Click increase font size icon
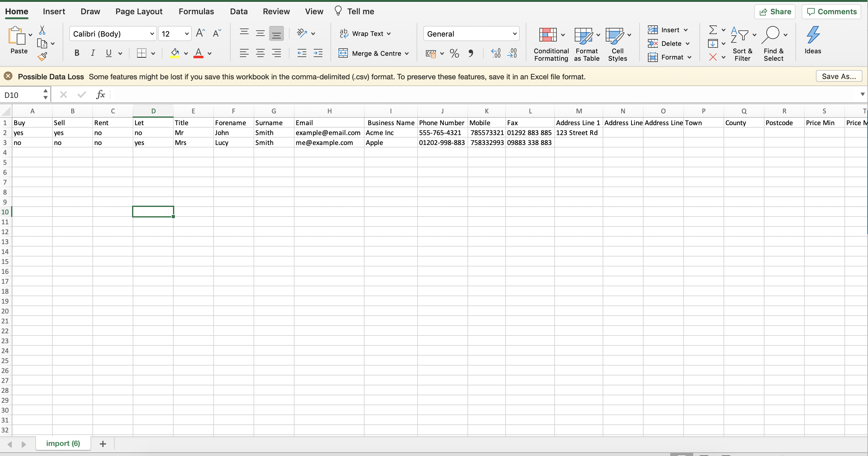Screen dimensions: 868x456 [x=200, y=33]
